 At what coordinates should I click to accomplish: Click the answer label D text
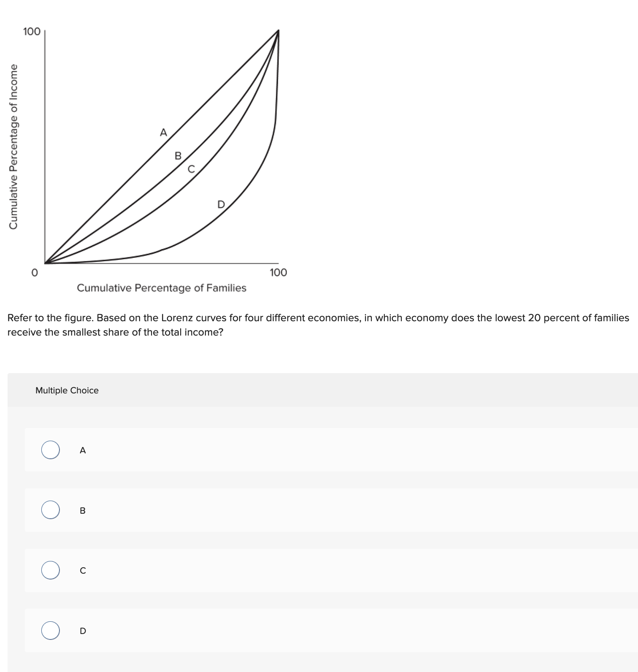(82, 631)
